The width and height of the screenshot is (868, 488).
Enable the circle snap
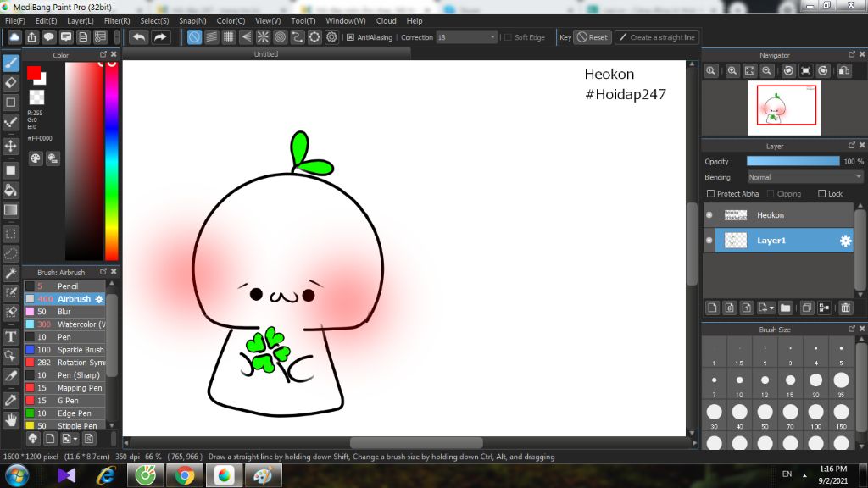point(280,37)
